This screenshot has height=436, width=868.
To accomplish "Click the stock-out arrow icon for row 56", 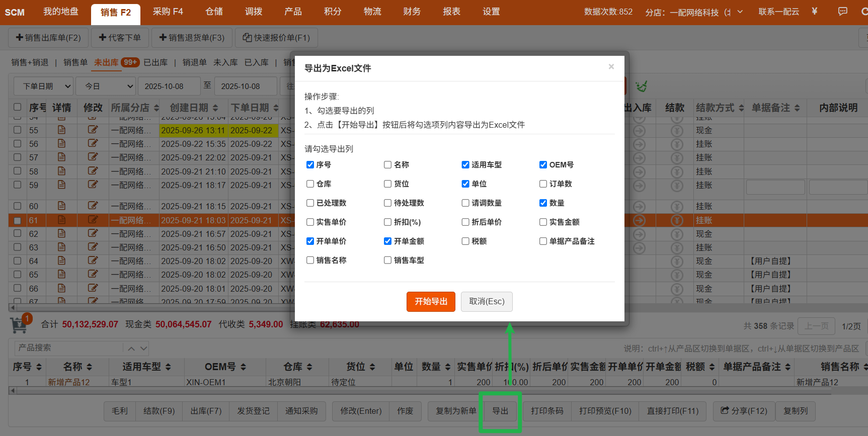I will [x=639, y=144].
